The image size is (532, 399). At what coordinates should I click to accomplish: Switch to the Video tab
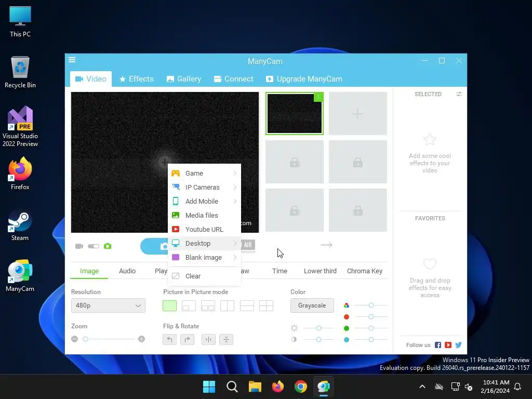[90, 79]
